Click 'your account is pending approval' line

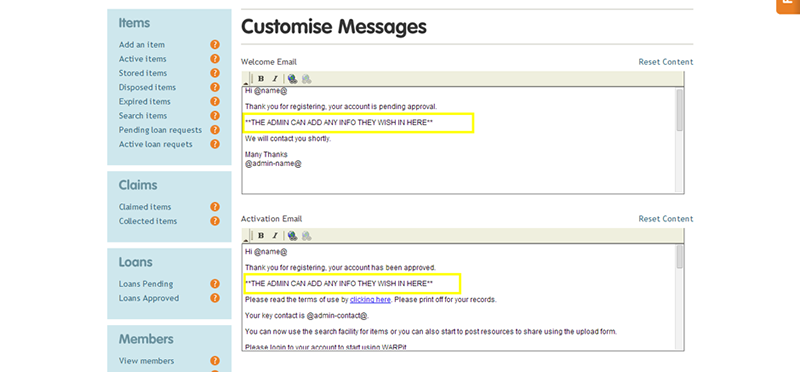tap(341, 107)
